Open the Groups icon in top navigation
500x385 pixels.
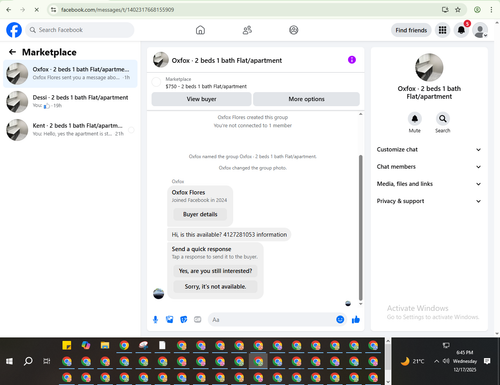click(x=294, y=30)
